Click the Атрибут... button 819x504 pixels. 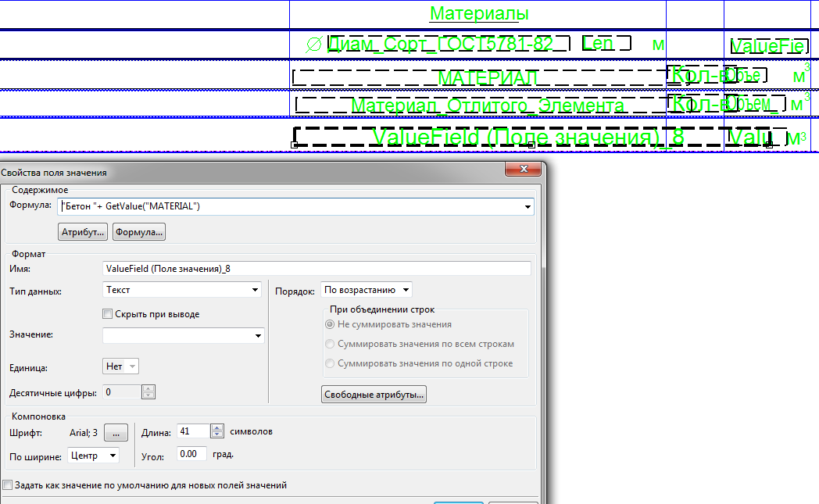click(83, 232)
